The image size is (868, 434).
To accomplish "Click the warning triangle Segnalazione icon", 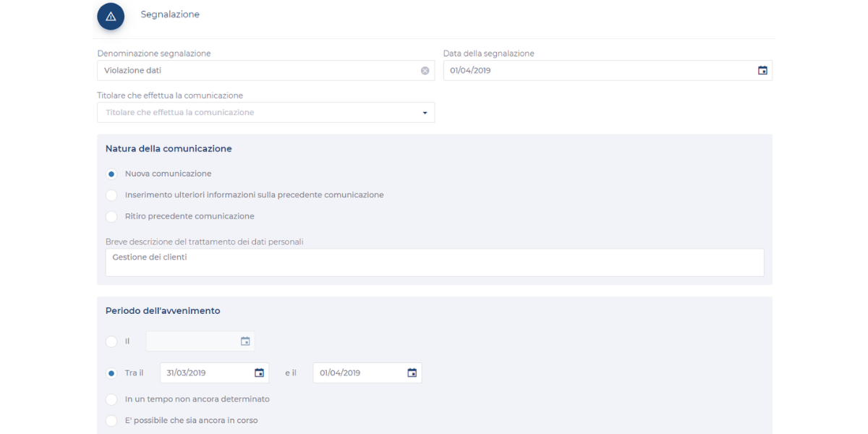I will (111, 16).
